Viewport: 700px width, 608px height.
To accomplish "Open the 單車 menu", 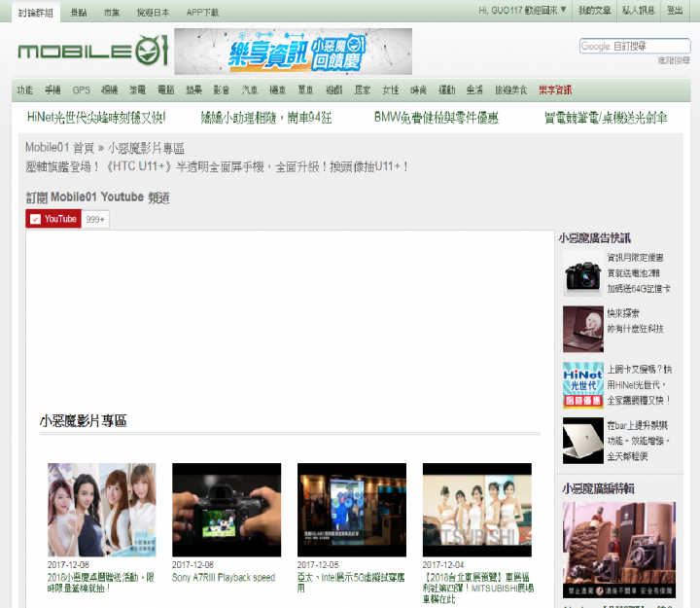I will pyautogui.click(x=306, y=90).
